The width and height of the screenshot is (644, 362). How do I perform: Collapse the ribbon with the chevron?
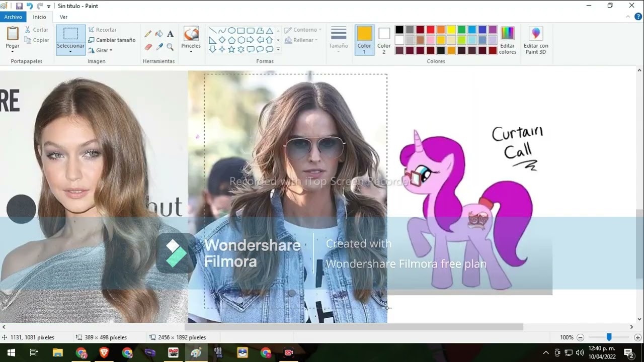628,17
